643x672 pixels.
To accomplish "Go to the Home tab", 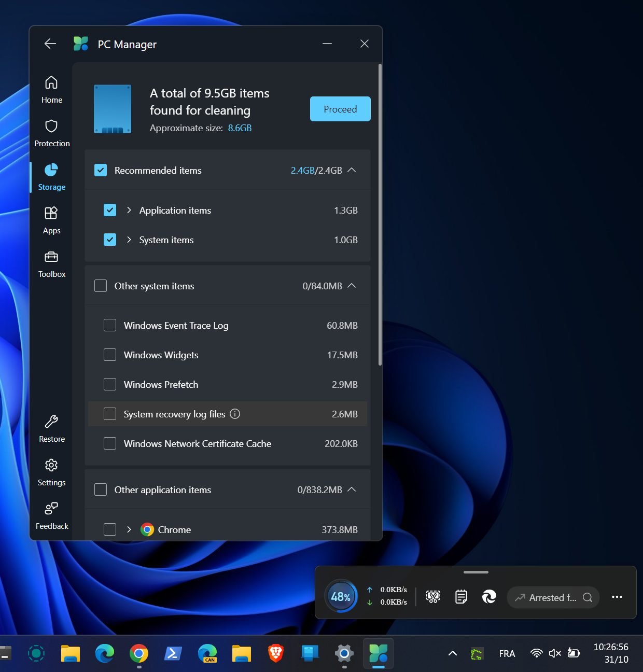I will point(51,89).
